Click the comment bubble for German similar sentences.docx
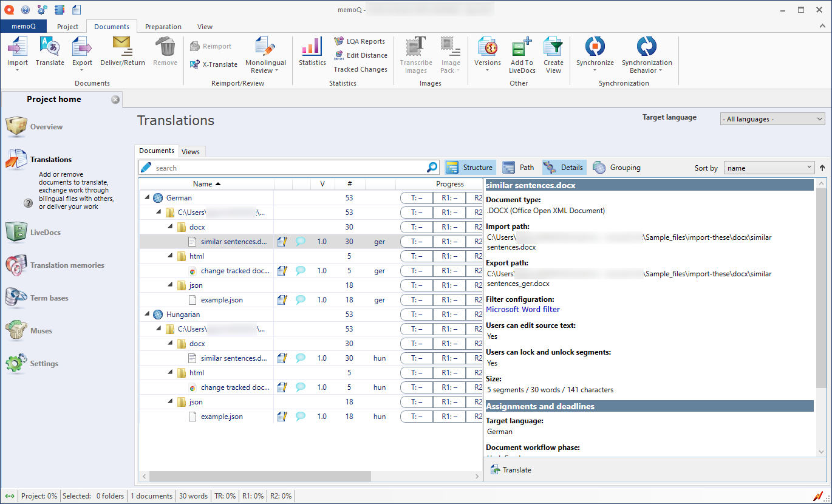Screen dimensions: 832x504 [x=301, y=242]
